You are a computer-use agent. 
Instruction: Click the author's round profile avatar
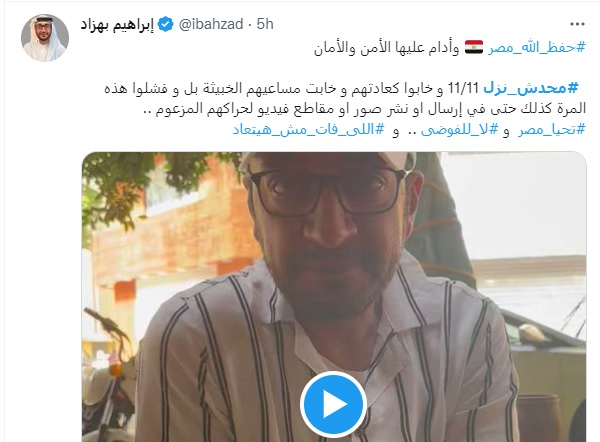(45, 38)
